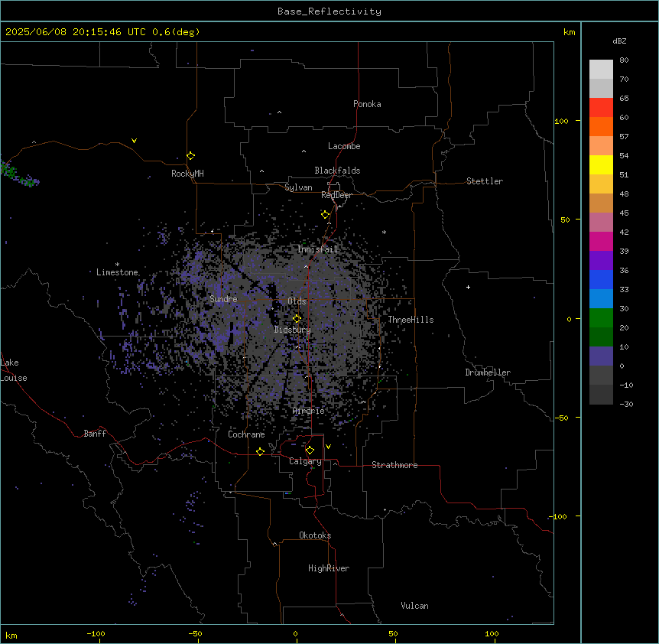Click the yellow diamond marker below Cochrane
This screenshot has width=659, height=644.
click(x=261, y=451)
